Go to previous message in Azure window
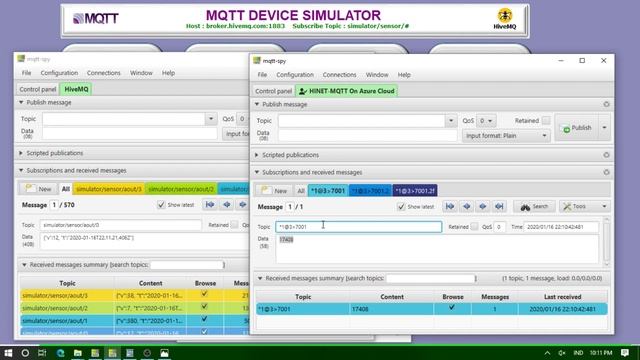The width and height of the screenshot is (640, 360). pyautogui.click(x=467, y=207)
